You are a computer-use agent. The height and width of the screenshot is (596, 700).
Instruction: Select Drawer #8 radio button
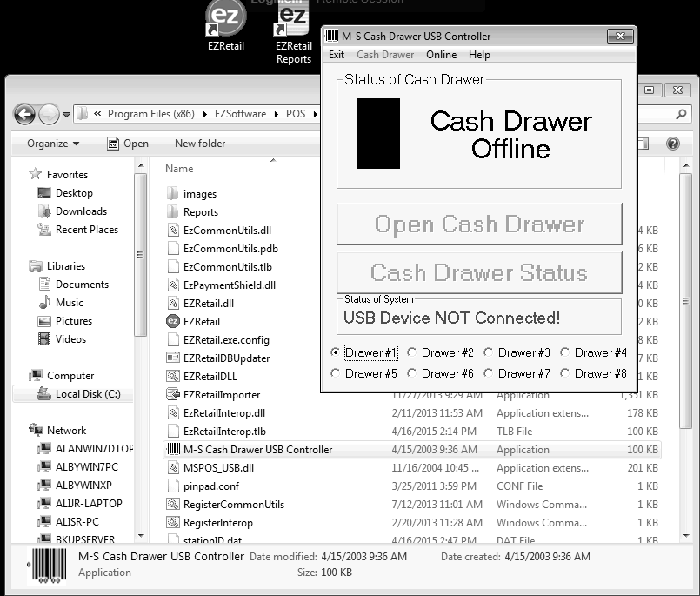[564, 372]
